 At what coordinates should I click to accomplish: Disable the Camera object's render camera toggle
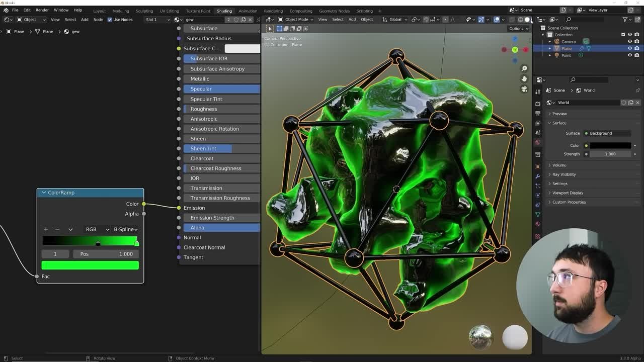tap(636, 41)
